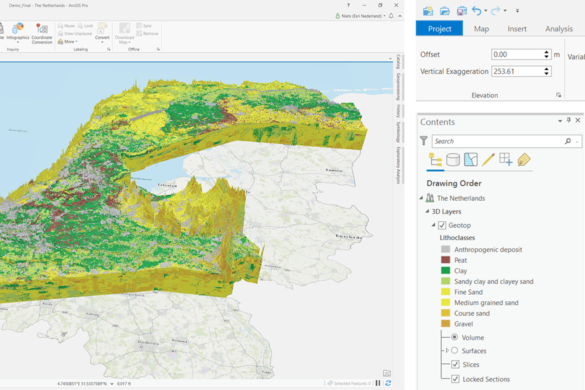
Task: Open the Convert labels dropdown
Action: (102, 33)
